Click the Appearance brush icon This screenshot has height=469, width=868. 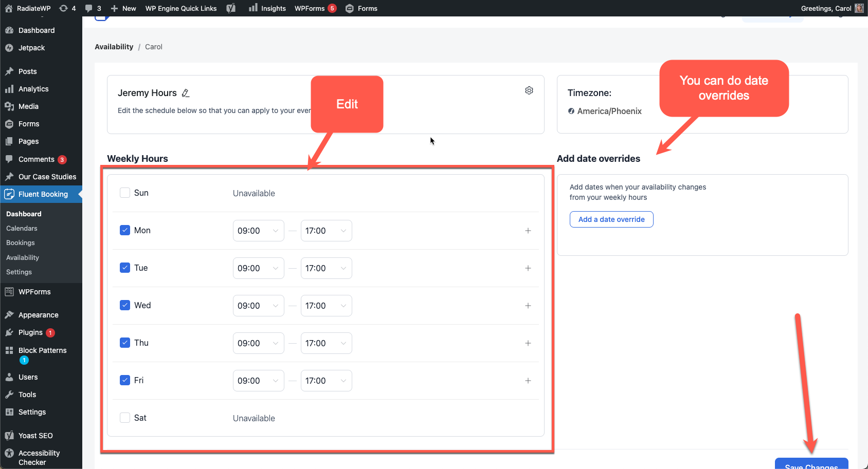tap(9, 315)
